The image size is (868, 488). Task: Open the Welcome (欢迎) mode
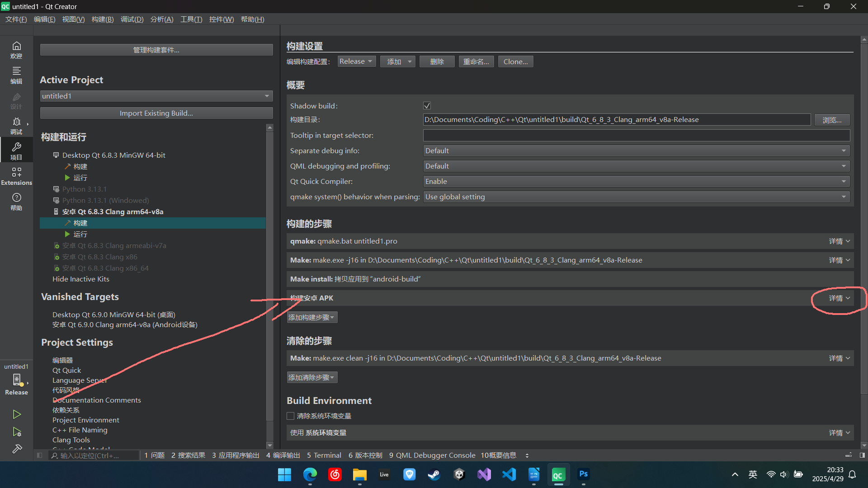pyautogui.click(x=16, y=50)
